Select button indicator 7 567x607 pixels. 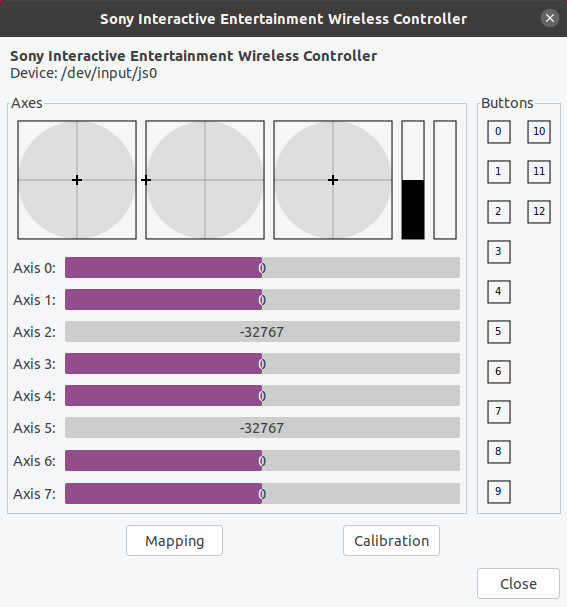click(498, 412)
